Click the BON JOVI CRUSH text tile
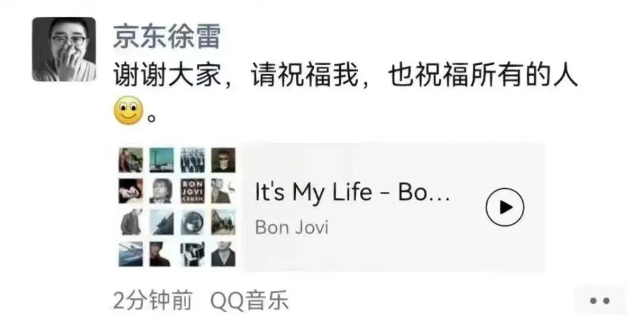Image resolution: width=644 pixels, height=315 pixels. (x=192, y=191)
